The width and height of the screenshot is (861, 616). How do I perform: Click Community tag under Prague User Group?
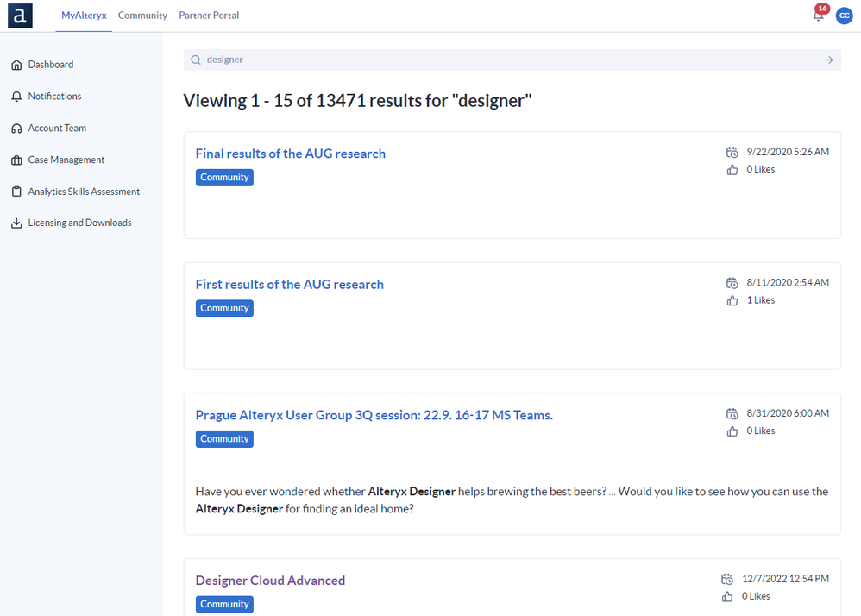pos(224,438)
